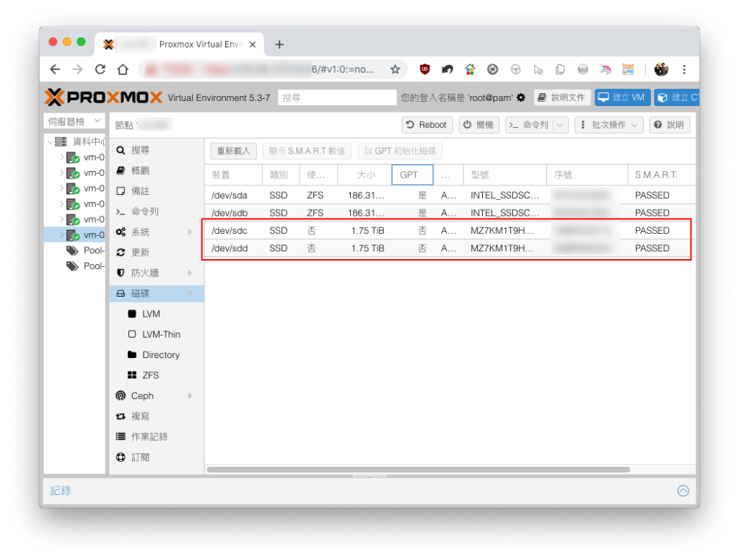
Task: Click the 建立 VM button
Action: (x=623, y=97)
